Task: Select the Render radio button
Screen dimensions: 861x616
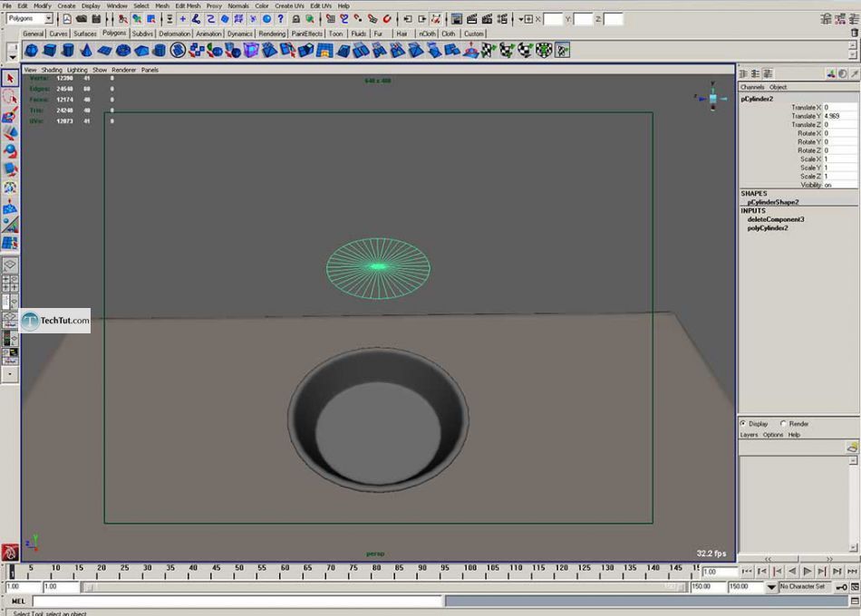Action: (784, 424)
